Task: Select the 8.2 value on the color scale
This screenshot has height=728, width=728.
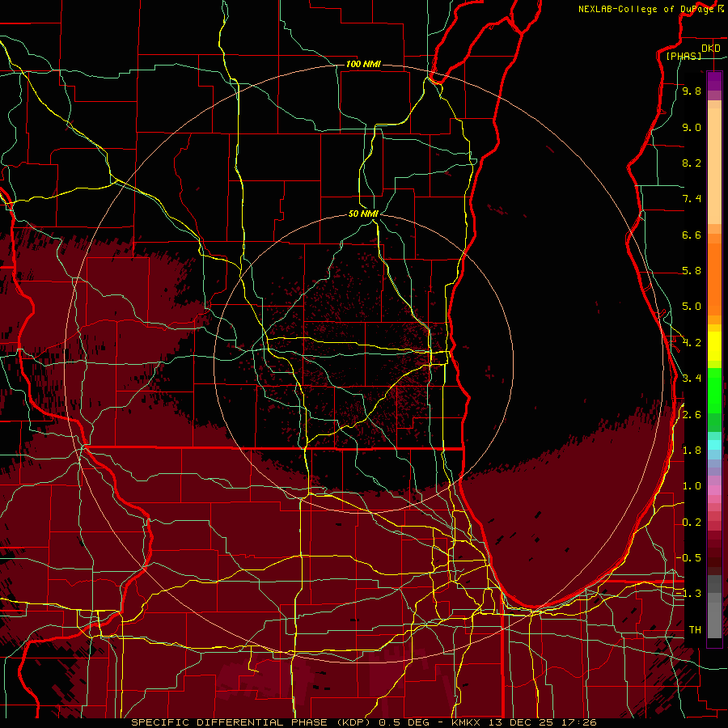Action: pos(692,163)
